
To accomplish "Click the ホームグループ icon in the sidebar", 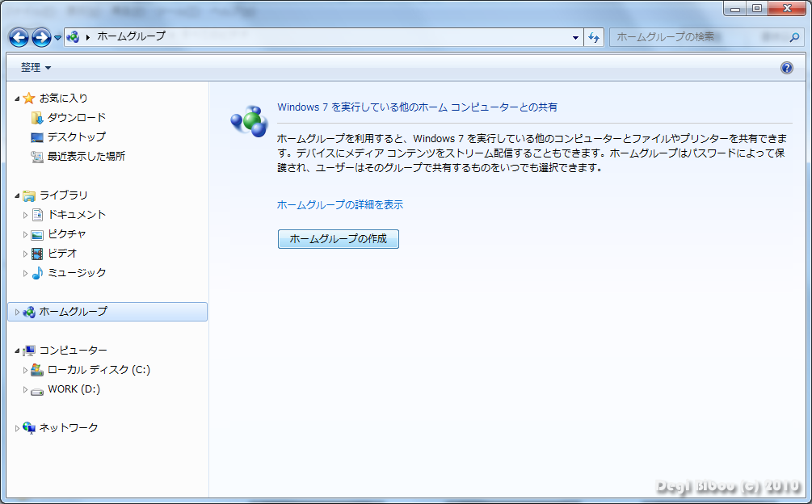I will click(29, 312).
